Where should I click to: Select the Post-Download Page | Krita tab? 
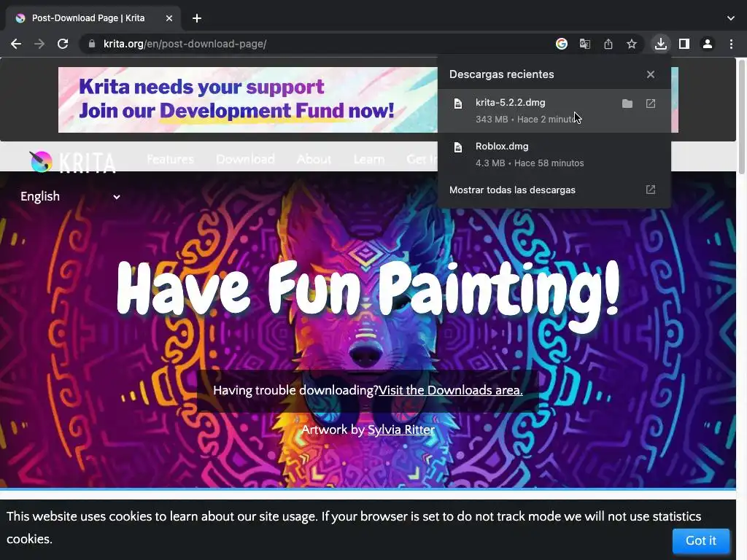(x=93, y=18)
